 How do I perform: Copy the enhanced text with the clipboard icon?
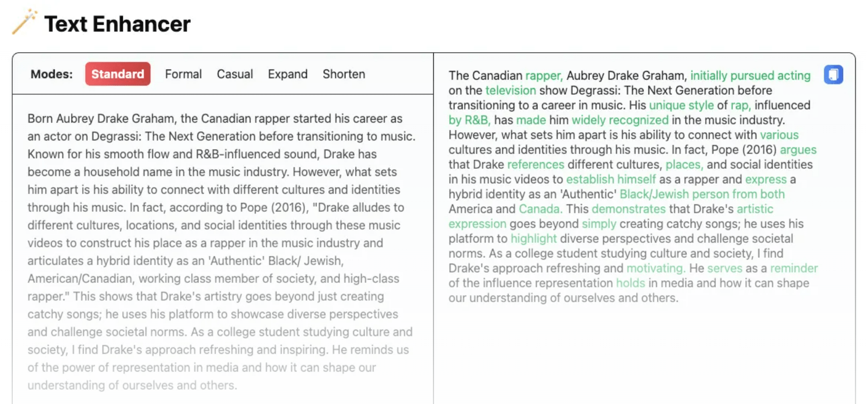pyautogui.click(x=833, y=75)
